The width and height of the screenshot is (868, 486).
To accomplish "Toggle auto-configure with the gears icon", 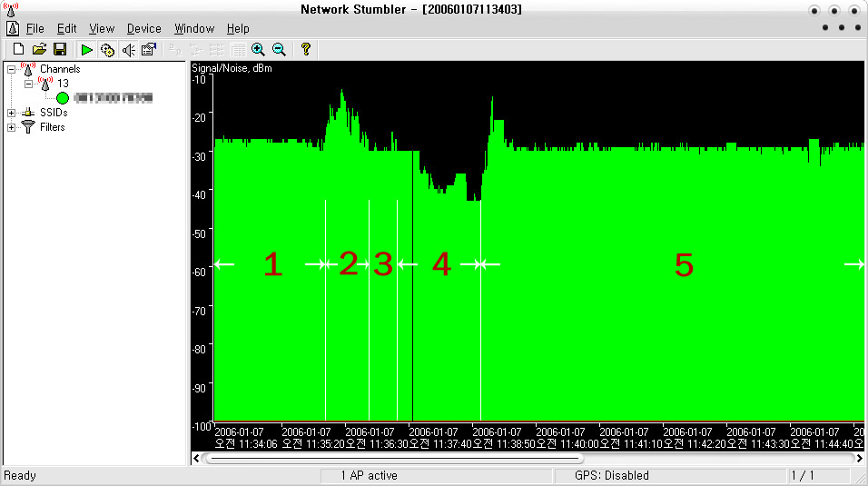I will pyautogui.click(x=107, y=50).
